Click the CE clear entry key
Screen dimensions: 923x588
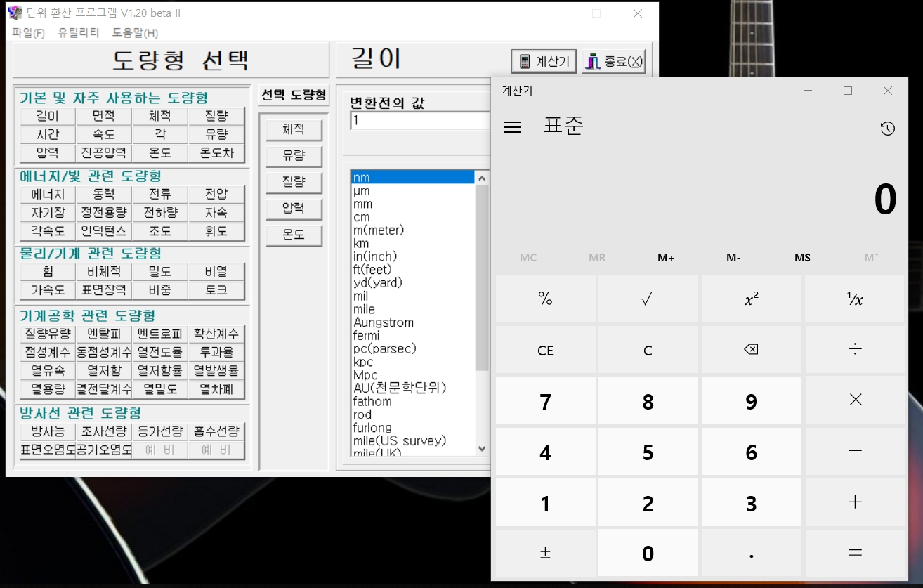(545, 349)
